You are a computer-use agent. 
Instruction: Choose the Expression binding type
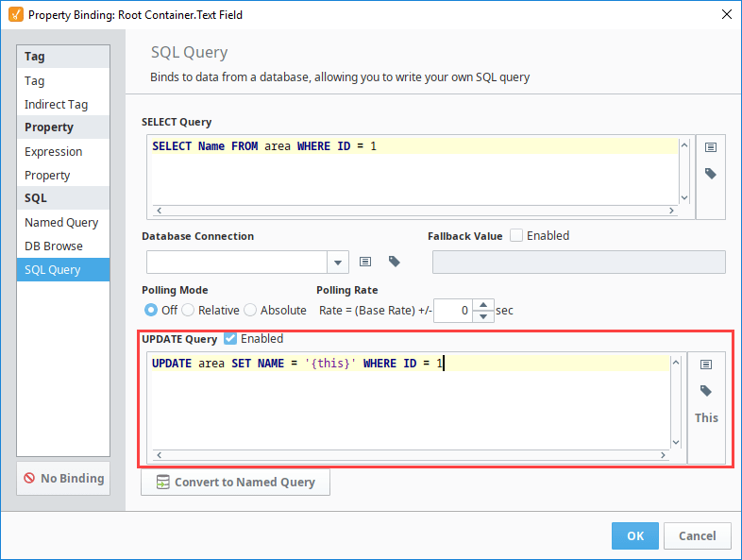point(63,151)
